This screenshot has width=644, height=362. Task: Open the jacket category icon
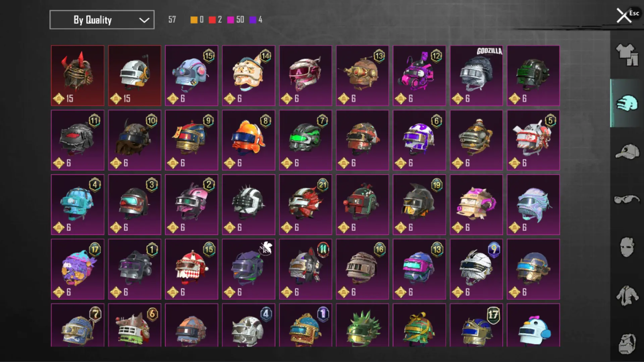627,296
